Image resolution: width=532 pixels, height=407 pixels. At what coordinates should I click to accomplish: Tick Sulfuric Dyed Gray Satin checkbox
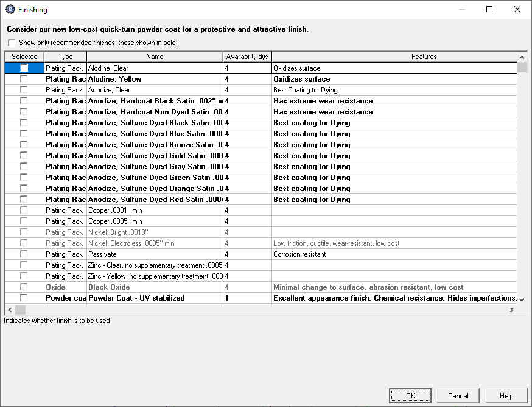pos(24,166)
